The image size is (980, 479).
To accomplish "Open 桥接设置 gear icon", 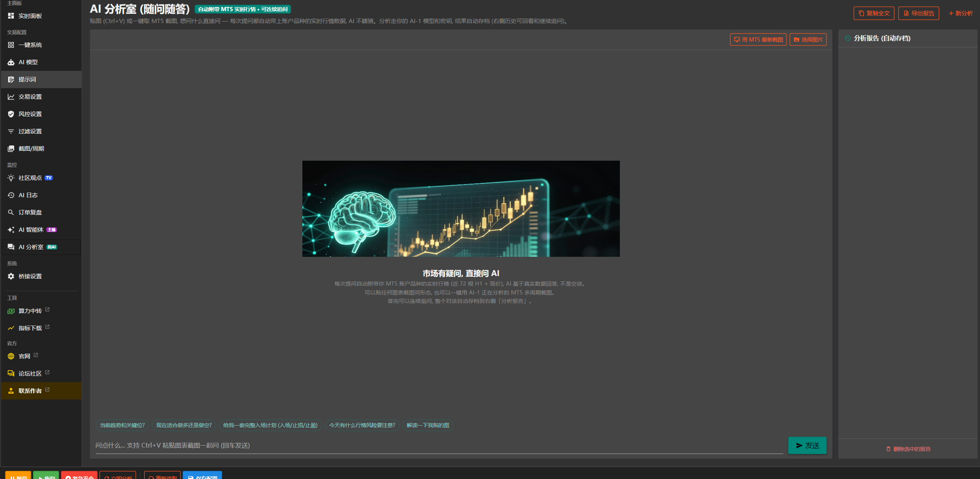I will pyautogui.click(x=11, y=276).
